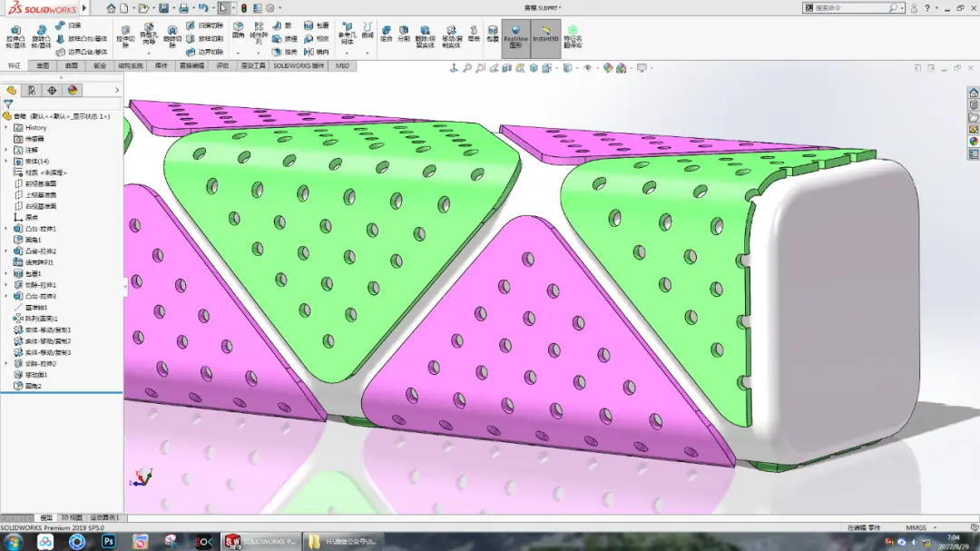Image resolution: width=980 pixels, height=551 pixels.
Task: Select the 圆角2 feature in the tree
Action: (x=28, y=386)
